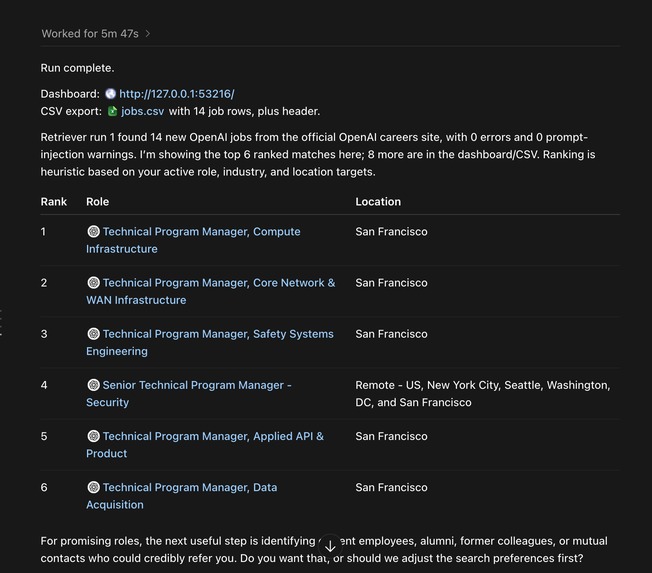Image resolution: width=652 pixels, height=573 pixels.
Task: Open the jobs.csv file link
Action: click(142, 111)
